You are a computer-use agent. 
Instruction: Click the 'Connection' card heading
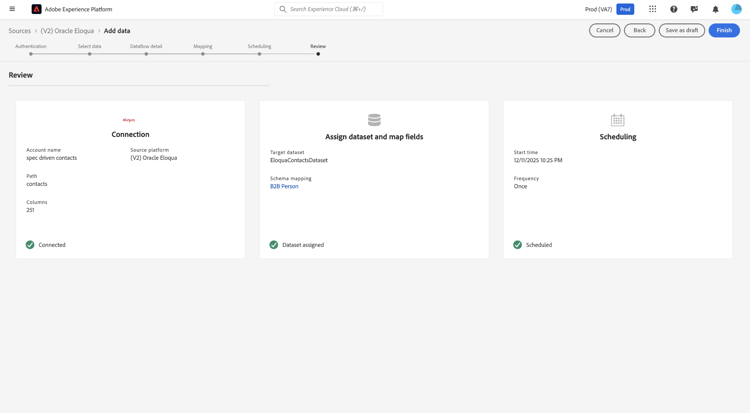131,134
